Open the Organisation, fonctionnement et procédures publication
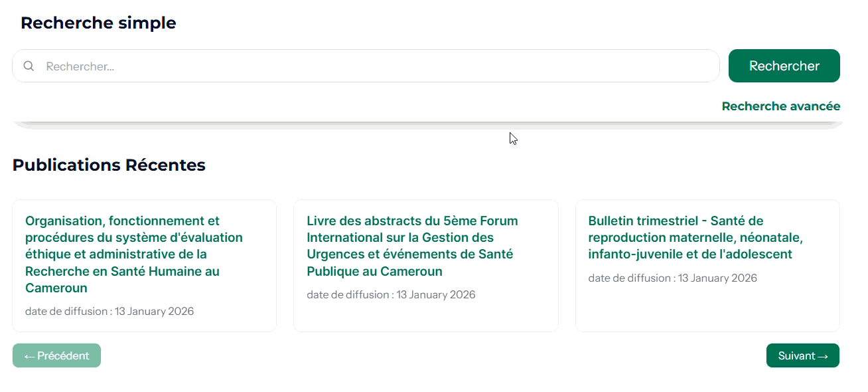The width and height of the screenshot is (868, 392). [133, 254]
